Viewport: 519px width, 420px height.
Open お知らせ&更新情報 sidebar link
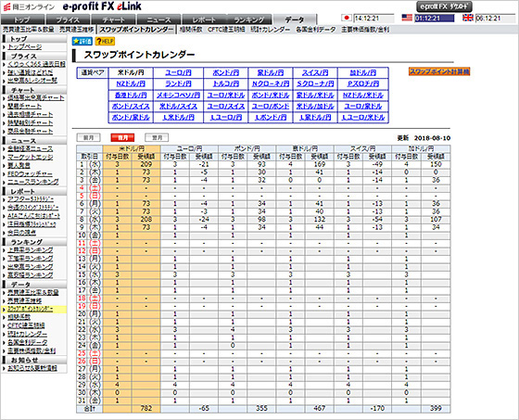[x=32, y=368]
